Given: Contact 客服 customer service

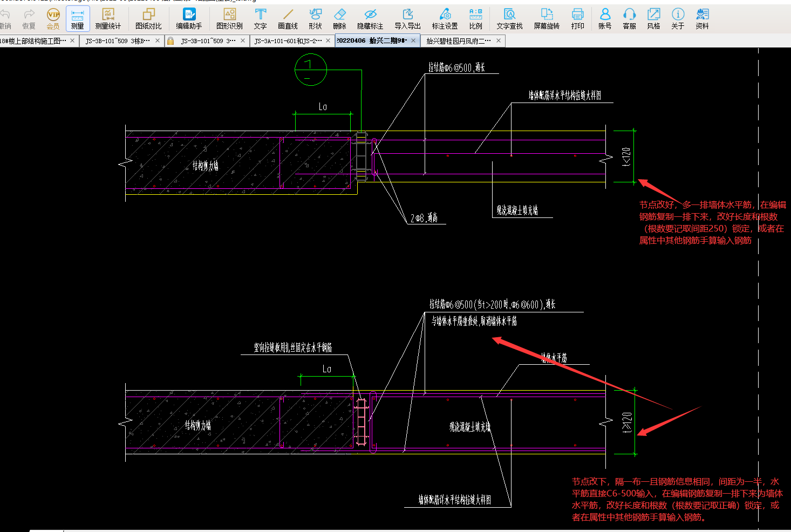Looking at the screenshot, I should [x=629, y=19].
